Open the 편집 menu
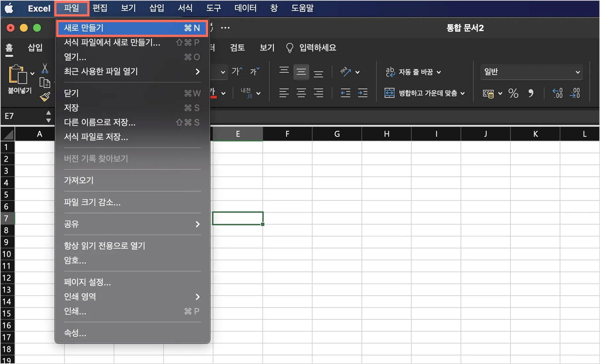600x364 pixels. pyautogui.click(x=100, y=8)
